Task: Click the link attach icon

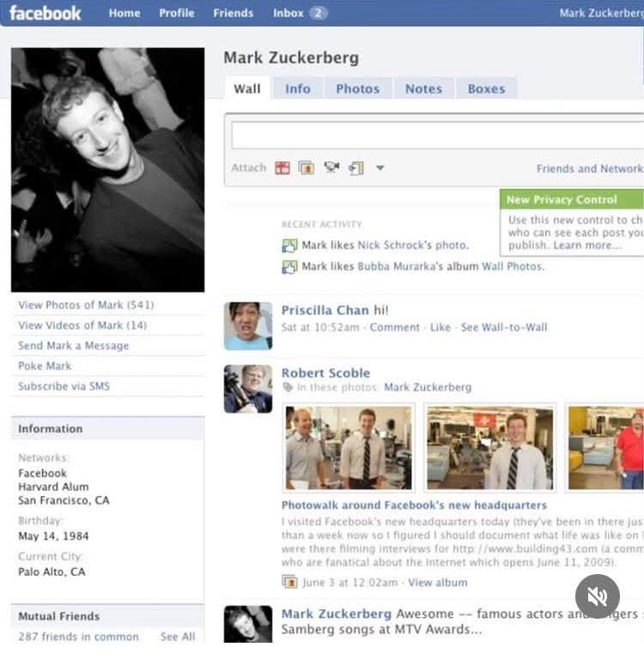Action: [x=356, y=168]
